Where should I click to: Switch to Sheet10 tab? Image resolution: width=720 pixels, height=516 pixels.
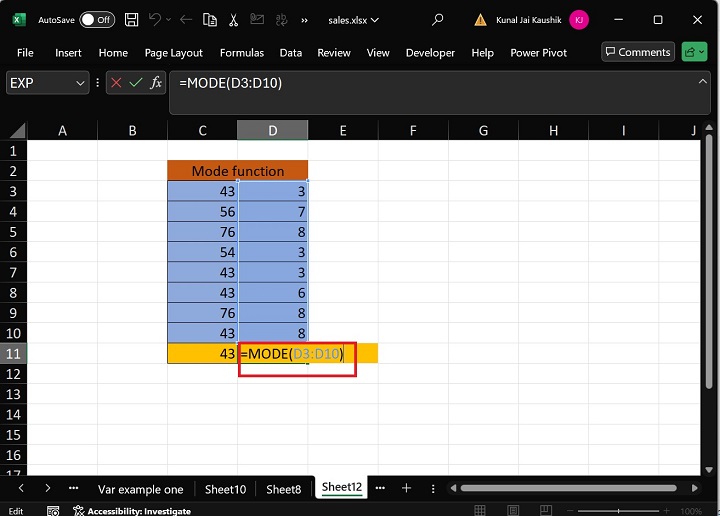point(225,489)
